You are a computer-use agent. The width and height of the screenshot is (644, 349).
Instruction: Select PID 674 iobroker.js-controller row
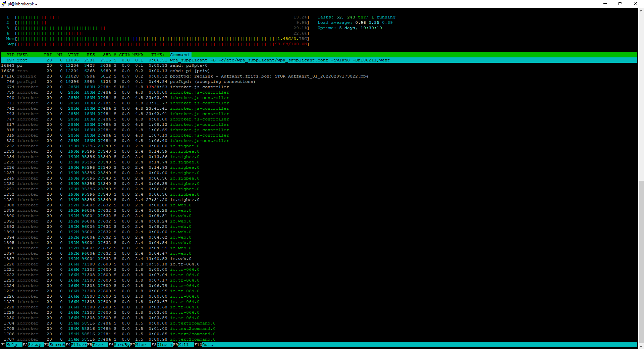coord(319,87)
